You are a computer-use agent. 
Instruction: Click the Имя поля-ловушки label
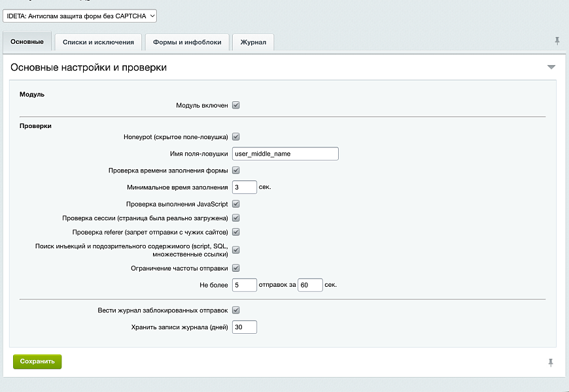pyautogui.click(x=199, y=154)
